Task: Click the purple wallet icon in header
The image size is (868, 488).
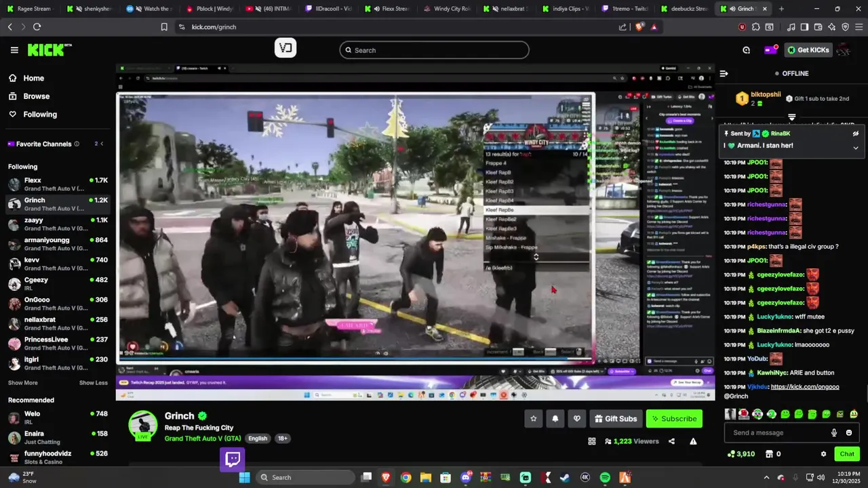Action: click(x=770, y=49)
